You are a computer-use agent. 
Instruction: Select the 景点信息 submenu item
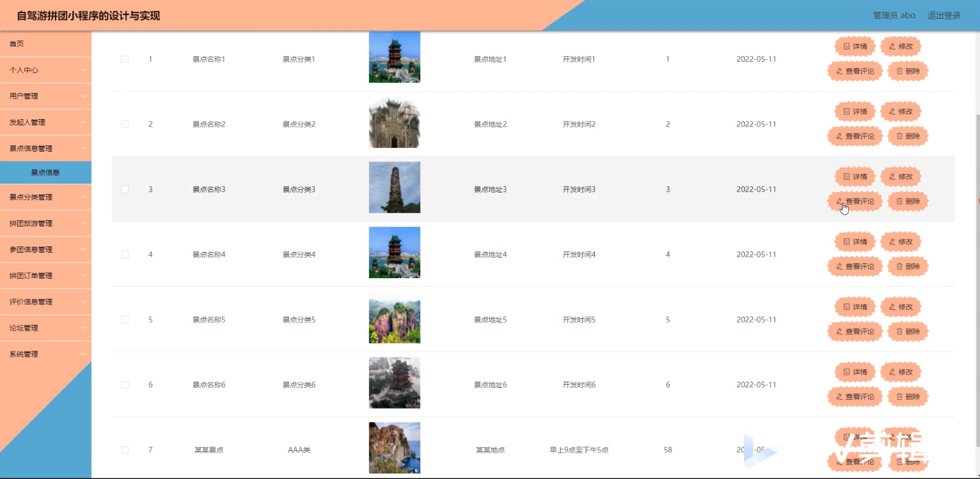pyautogui.click(x=46, y=173)
